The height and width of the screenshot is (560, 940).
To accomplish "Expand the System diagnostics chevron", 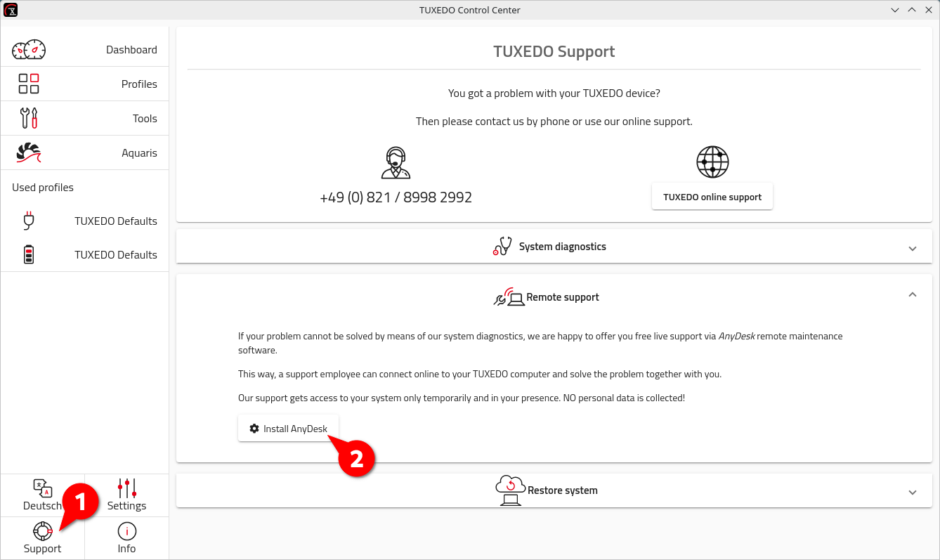I will [x=913, y=248].
